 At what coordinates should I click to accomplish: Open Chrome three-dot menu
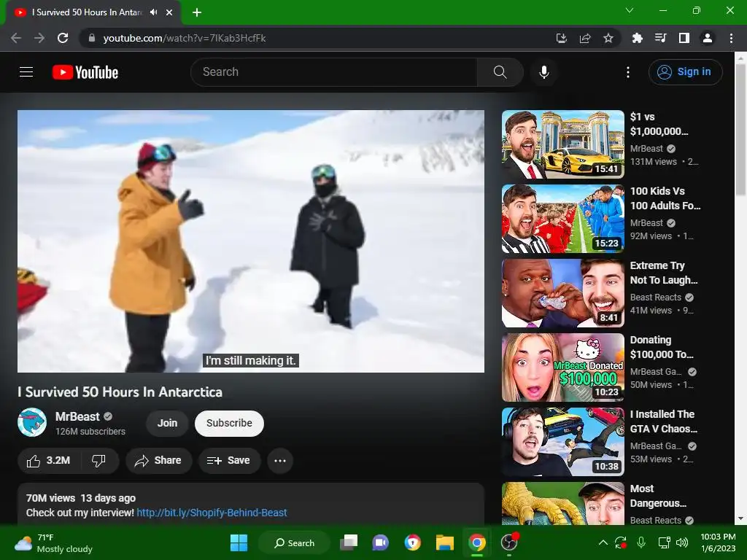tap(731, 38)
